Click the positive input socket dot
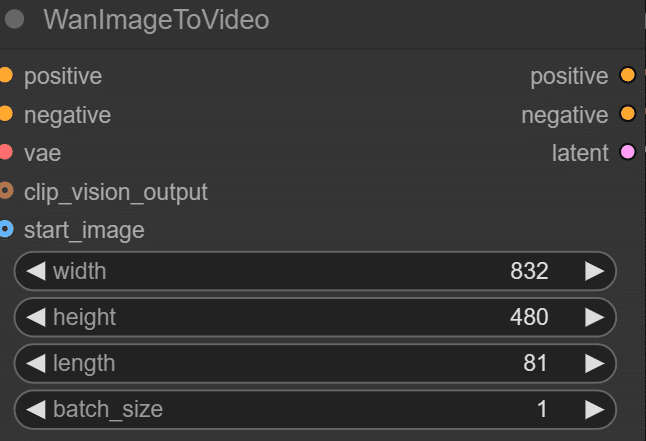 point(5,76)
